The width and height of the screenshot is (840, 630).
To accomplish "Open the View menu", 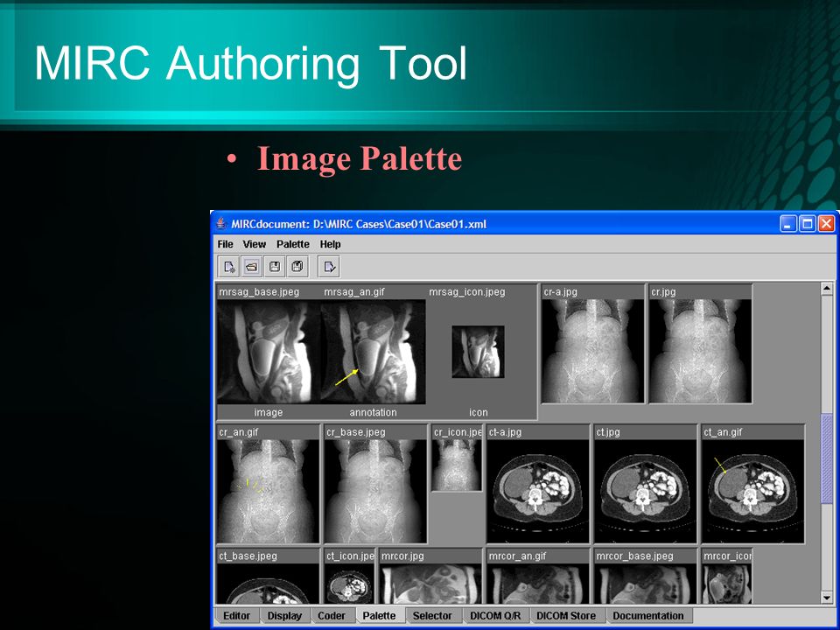I will [254, 244].
